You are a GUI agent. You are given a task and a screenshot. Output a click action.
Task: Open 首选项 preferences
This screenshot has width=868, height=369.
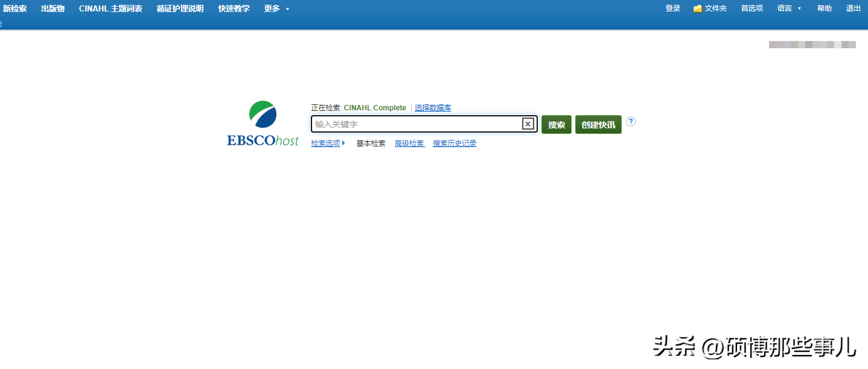pos(752,8)
